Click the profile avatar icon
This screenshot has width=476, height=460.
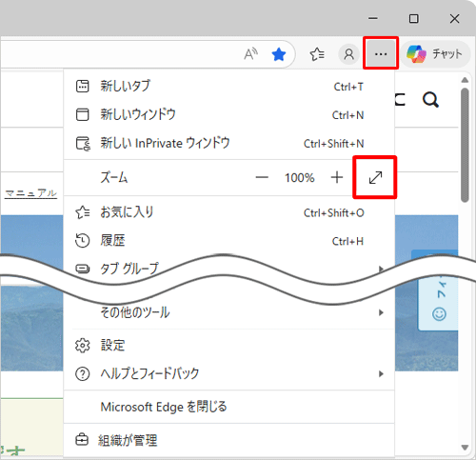pyautogui.click(x=348, y=54)
